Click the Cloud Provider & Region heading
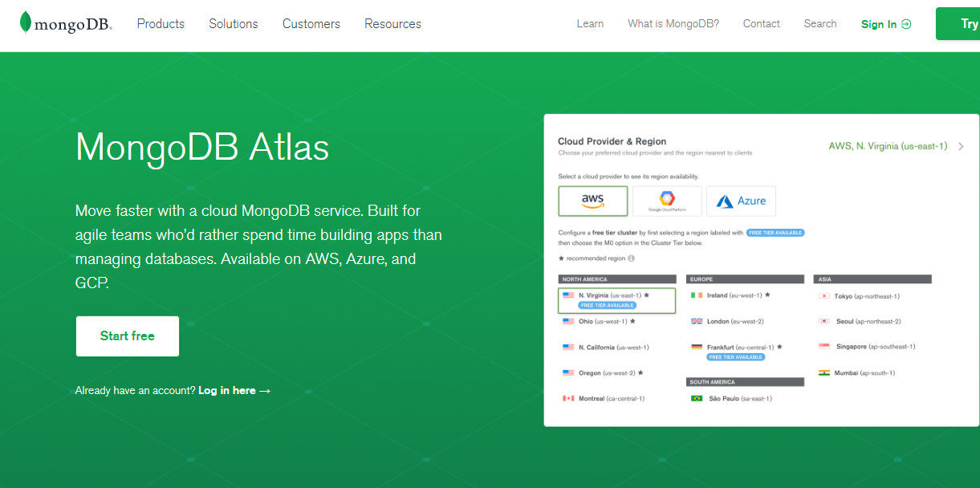The image size is (980, 488). (612, 141)
